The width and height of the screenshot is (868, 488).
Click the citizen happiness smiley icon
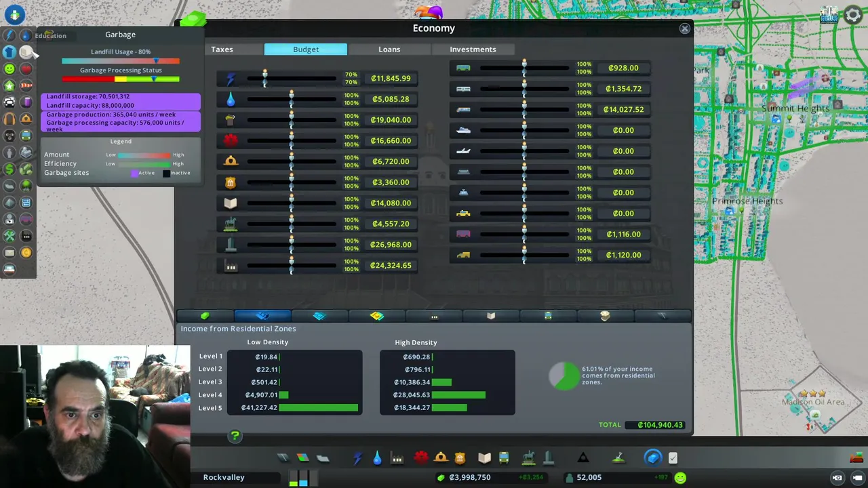680,478
